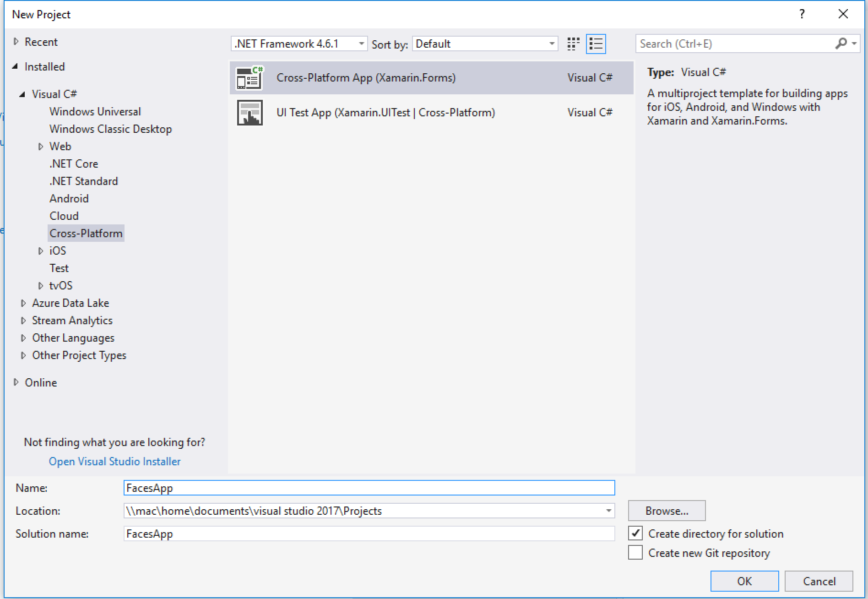Expand the Other Languages node
868x599 pixels.
pyautogui.click(x=23, y=338)
